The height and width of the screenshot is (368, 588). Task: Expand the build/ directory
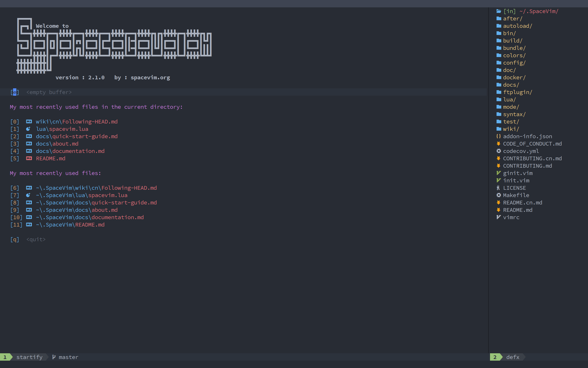click(x=513, y=41)
